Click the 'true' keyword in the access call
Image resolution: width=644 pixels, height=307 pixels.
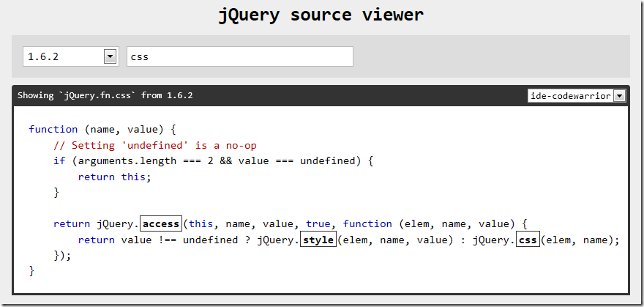318,224
